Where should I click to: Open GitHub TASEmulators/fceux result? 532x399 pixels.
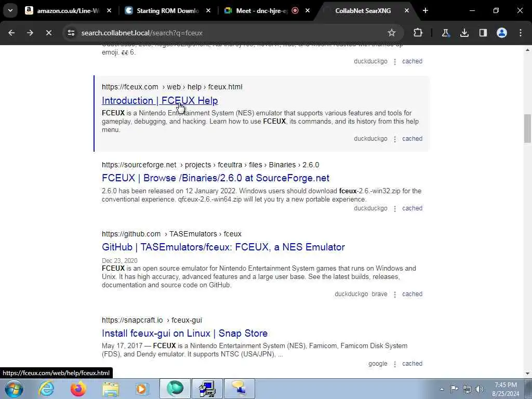[223, 247]
